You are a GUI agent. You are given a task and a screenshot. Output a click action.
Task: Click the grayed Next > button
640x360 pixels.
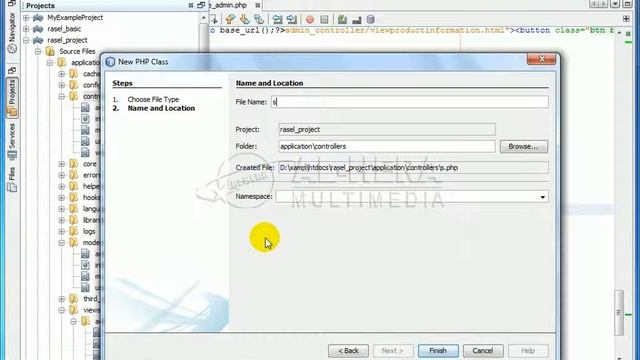[x=393, y=351]
